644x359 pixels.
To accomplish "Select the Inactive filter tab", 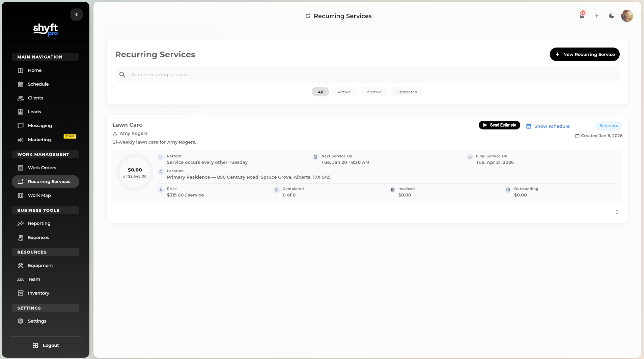I will [373, 92].
